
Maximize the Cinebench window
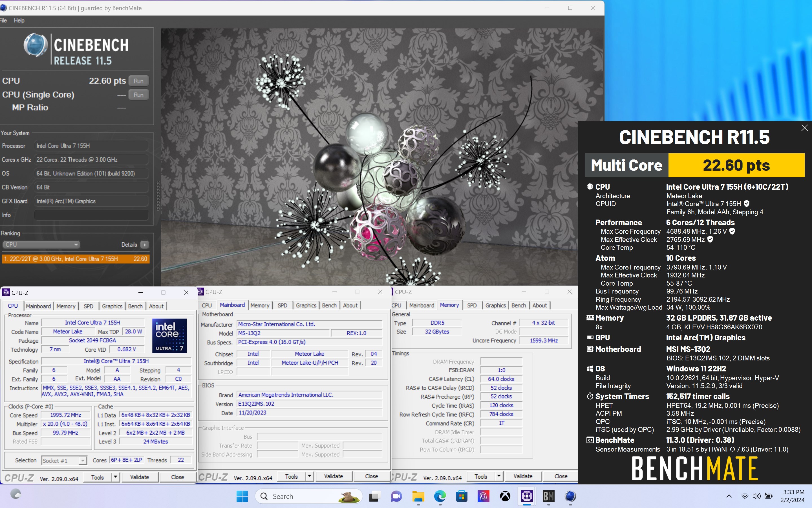pyautogui.click(x=570, y=8)
